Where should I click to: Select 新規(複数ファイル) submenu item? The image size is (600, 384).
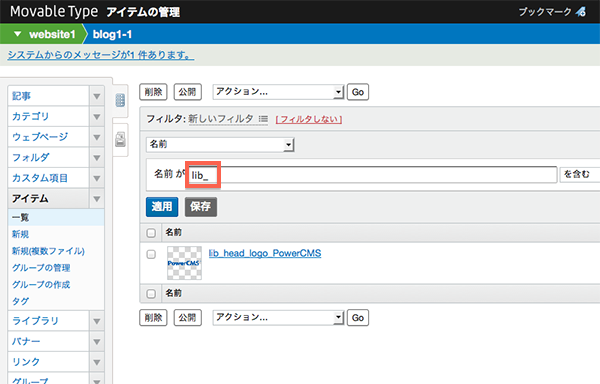(x=48, y=251)
